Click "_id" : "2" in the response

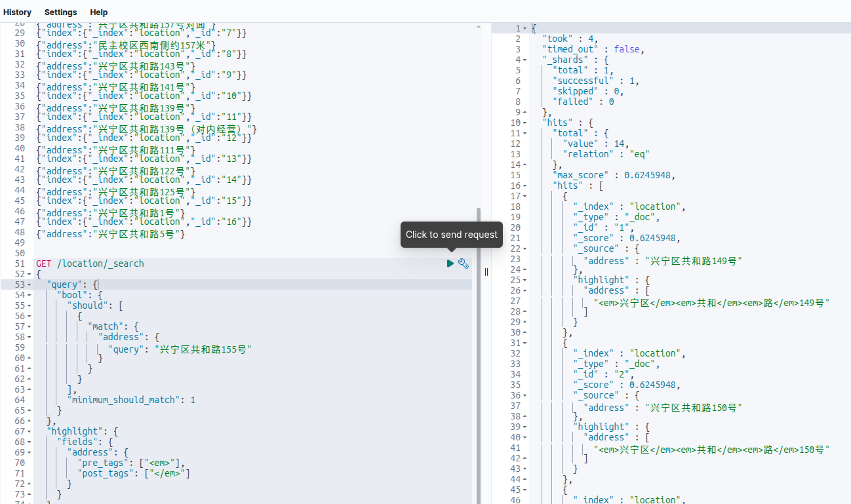(x=603, y=374)
